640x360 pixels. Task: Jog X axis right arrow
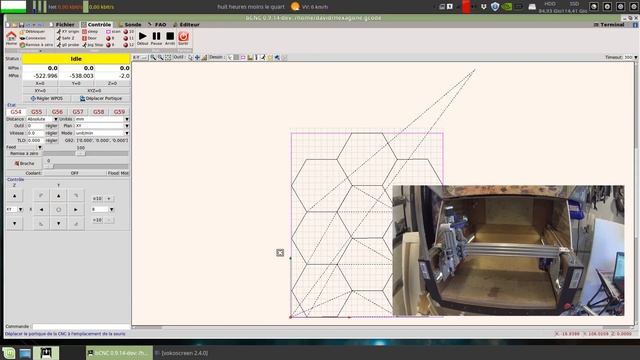[76, 209]
